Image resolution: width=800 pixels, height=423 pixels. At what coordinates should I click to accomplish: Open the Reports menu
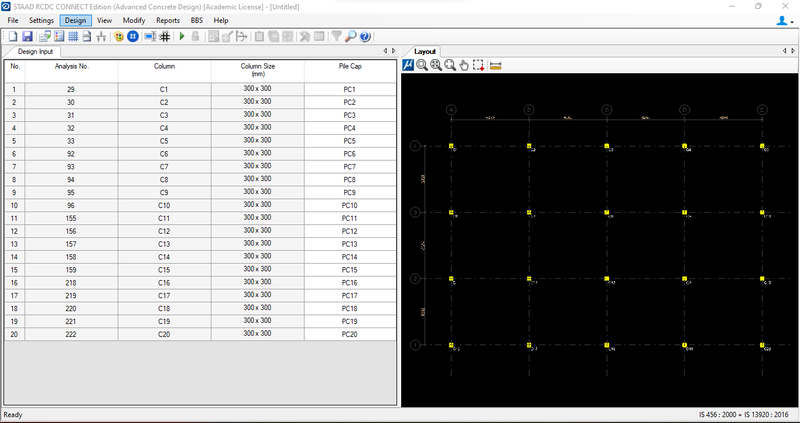point(168,20)
